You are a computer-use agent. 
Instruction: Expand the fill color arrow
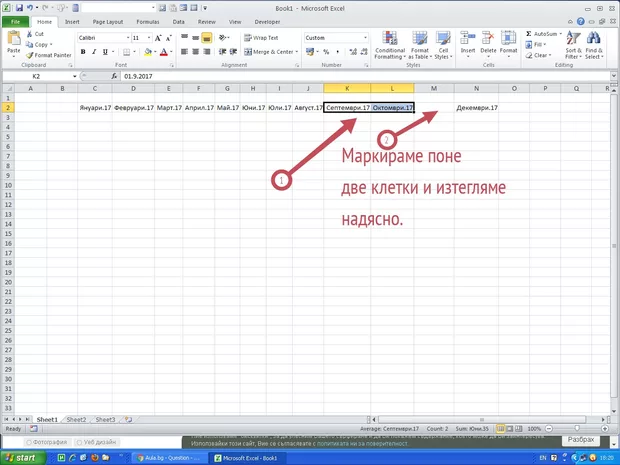[155, 52]
